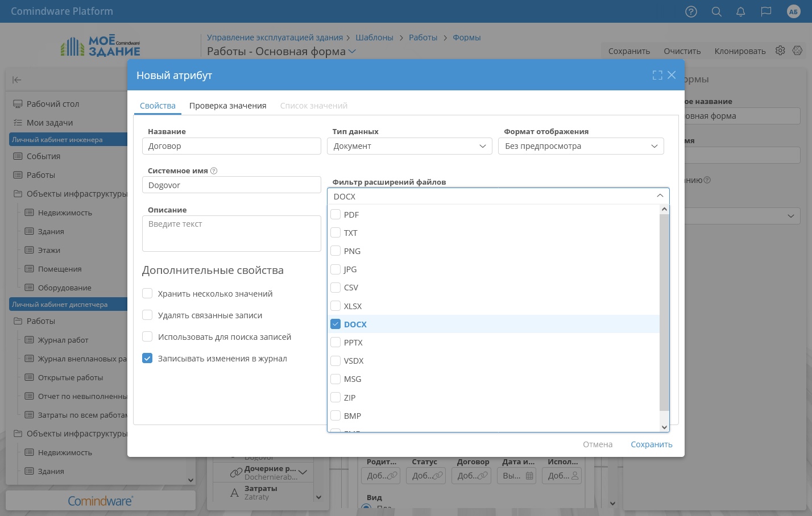This screenshot has height=516, width=812.
Task: Check the PDF extension option
Action: 335,214
